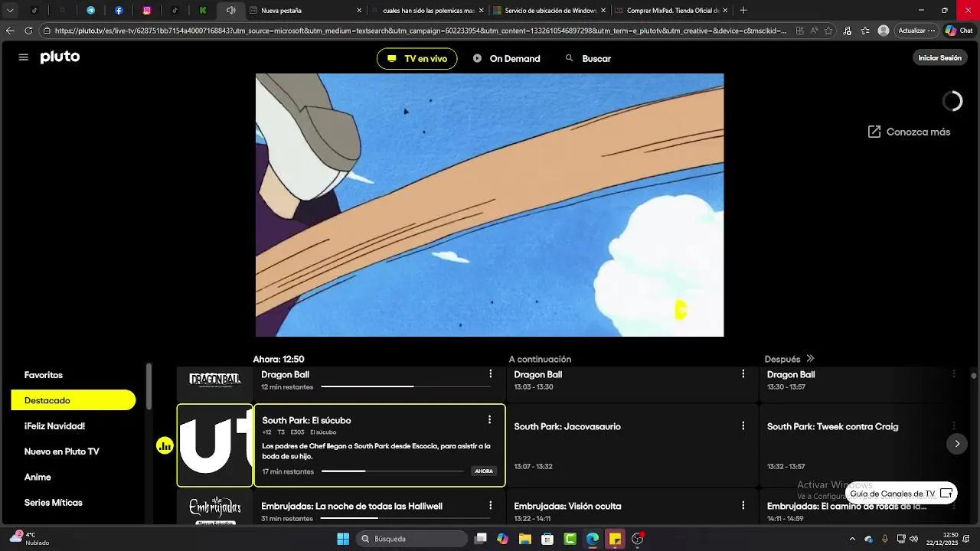This screenshot has width=980, height=551.
Task: Click the taskbar Búsqueda search box
Action: click(x=412, y=539)
